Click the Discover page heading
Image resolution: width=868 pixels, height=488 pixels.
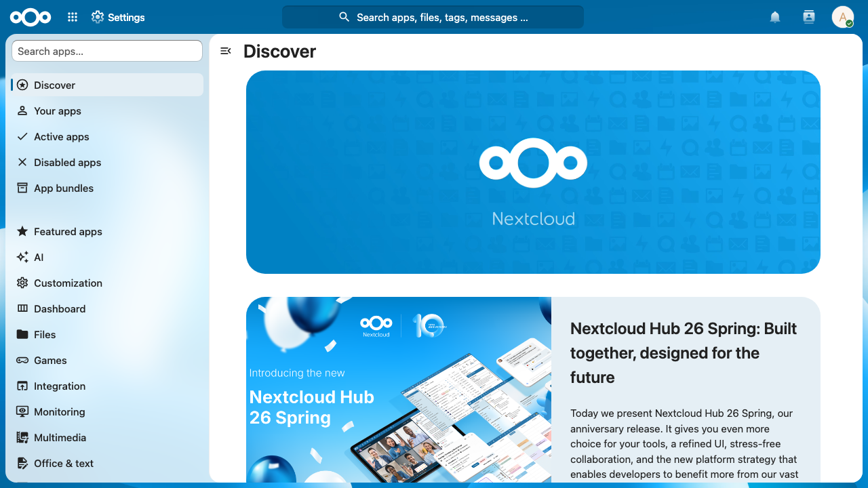[x=279, y=52]
